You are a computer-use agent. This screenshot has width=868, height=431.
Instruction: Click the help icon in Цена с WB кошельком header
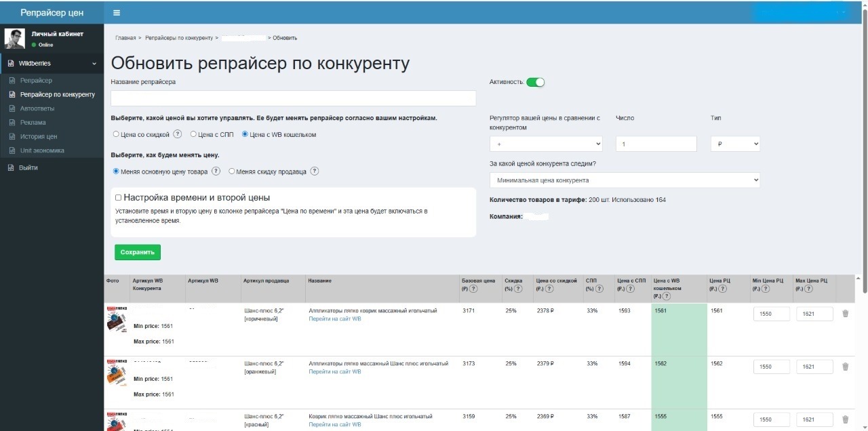coord(666,296)
